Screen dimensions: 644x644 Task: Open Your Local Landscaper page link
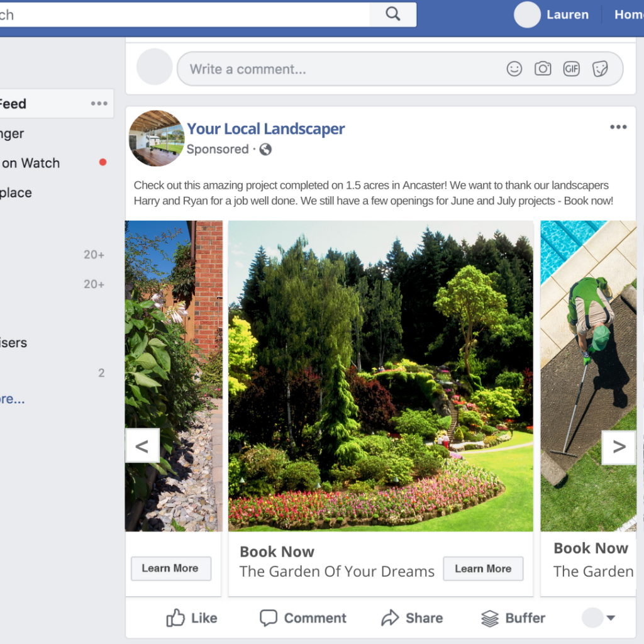(x=266, y=128)
